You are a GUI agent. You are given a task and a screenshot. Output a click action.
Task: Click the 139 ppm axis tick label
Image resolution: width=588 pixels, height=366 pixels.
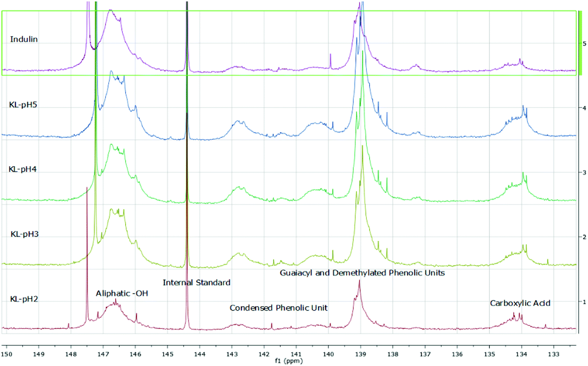(x=361, y=354)
